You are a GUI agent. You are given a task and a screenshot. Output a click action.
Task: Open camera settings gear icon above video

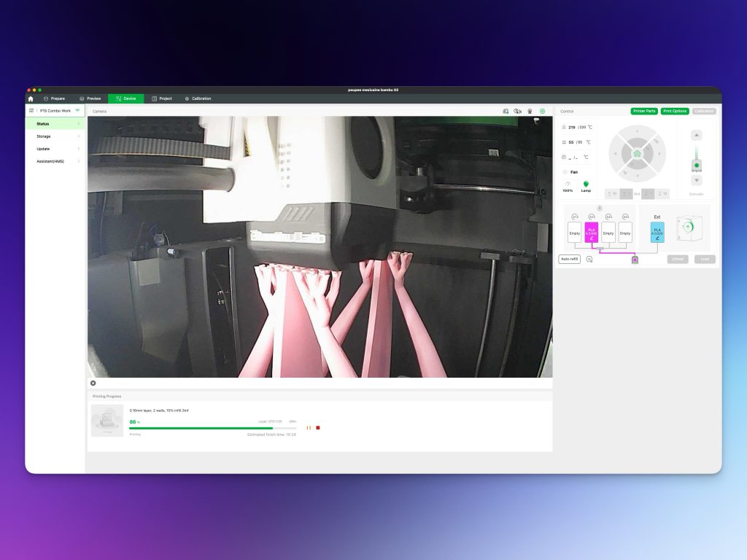542,112
